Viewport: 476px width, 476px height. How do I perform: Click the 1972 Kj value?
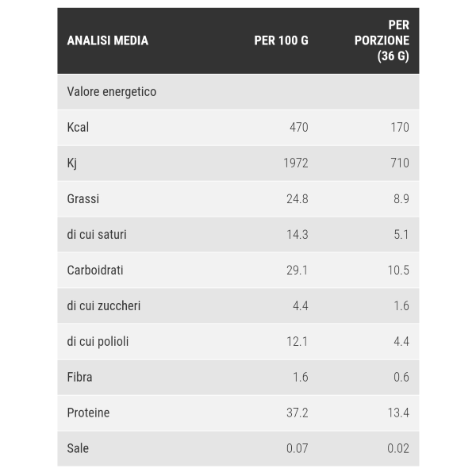click(x=296, y=163)
